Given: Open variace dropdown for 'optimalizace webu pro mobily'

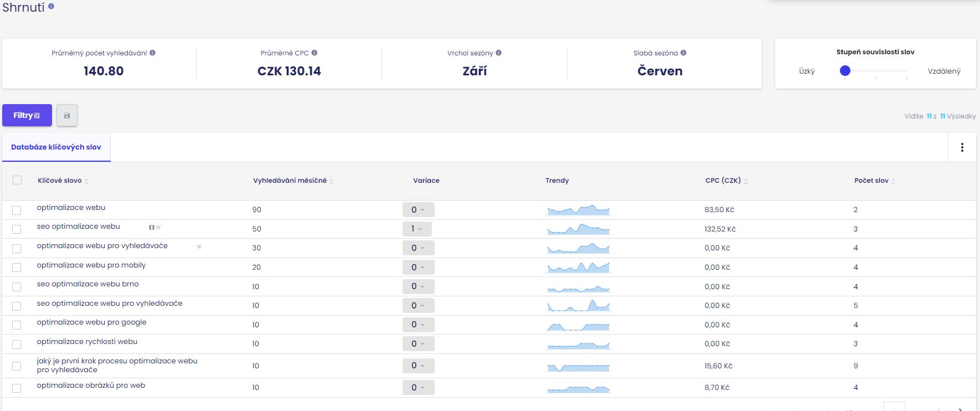Looking at the screenshot, I should coord(418,268).
